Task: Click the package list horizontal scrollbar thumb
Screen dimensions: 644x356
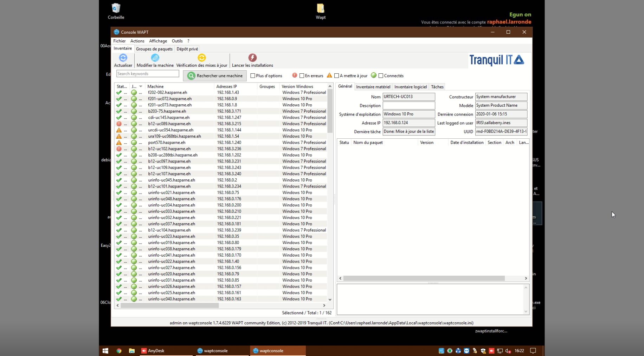Action: (x=424, y=278)
